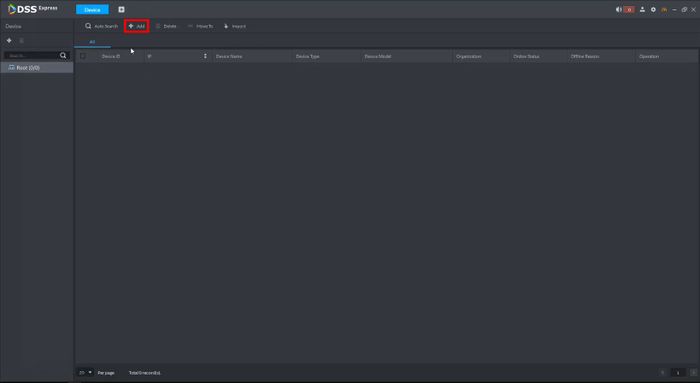
Task: Click the Add device plus button
Action: 137,26
